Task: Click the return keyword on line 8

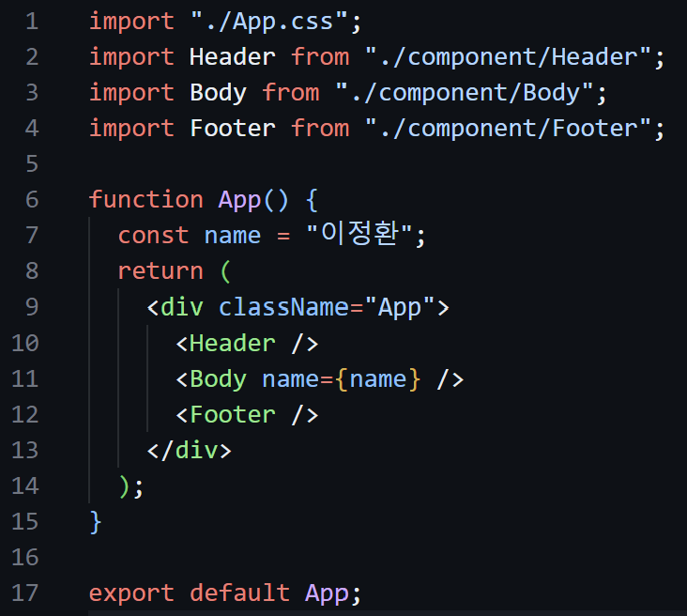Action: [x=160, y=271]
